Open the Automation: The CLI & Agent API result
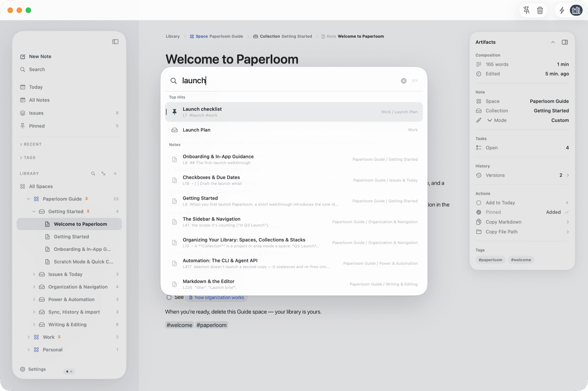The height and width of the screenshot is (391, 588). click(294, 263)
